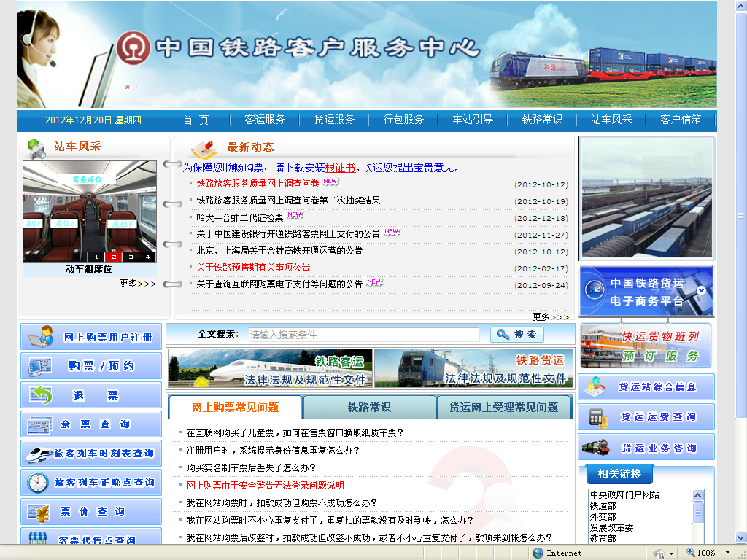Switch to the 网上购票常见问题 tab
Screen dimensions: 747x560
[x=236, y=407]
